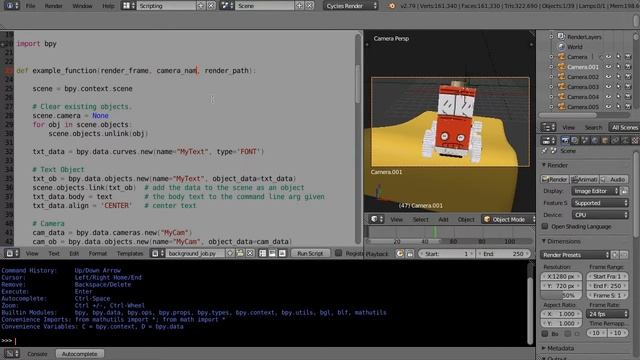Select Camera.004 camera icon in outliner

pos(562,97)
